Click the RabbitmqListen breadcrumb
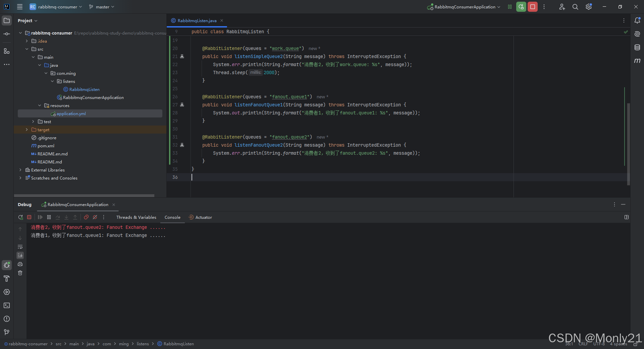Viewport: 644px width, 349px height. click(176, 344)
